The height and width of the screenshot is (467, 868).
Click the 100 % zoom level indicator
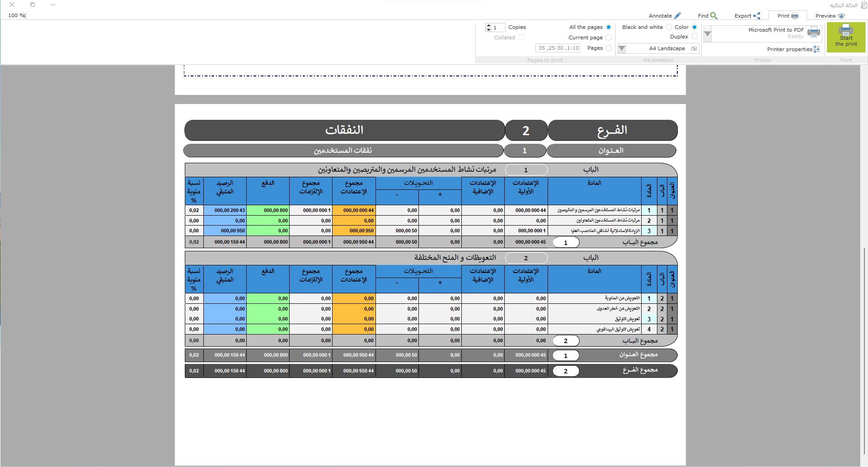tap(17, 15)
